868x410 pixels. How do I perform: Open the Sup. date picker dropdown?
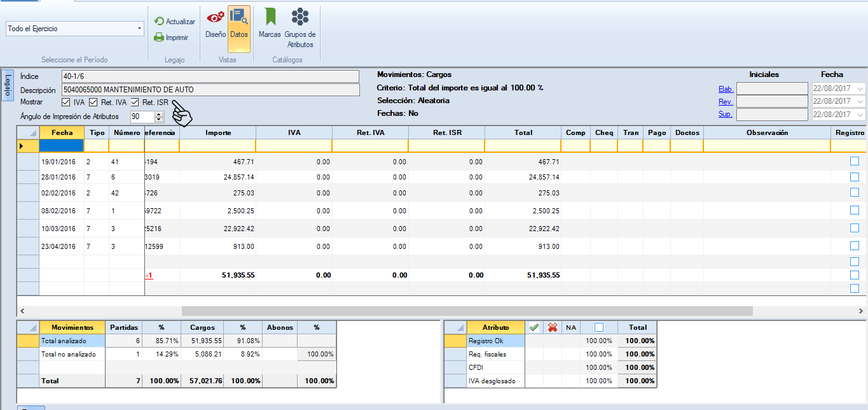click(x=860, y=115)
